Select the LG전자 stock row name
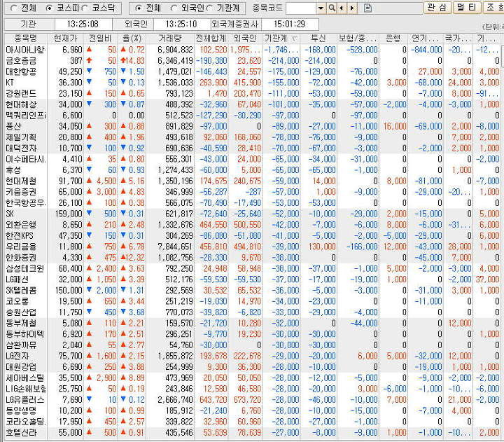This screenshot has width=504, height=442. point(17,356)
